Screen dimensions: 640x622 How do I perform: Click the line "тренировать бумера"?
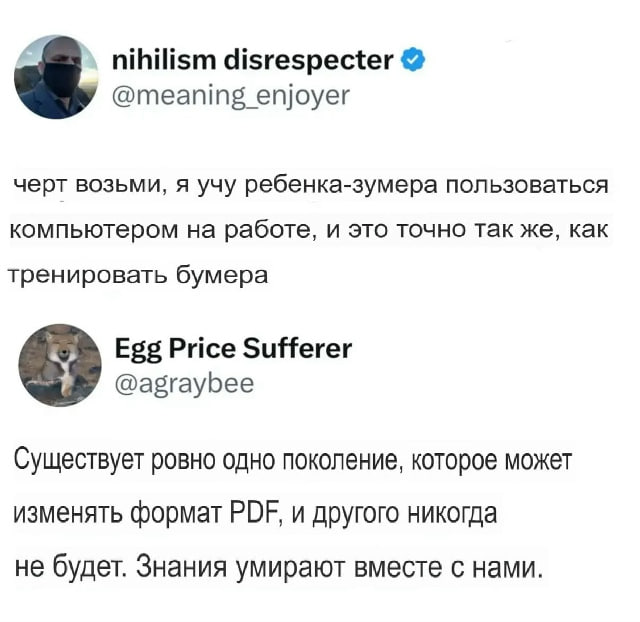pos(138,275)
